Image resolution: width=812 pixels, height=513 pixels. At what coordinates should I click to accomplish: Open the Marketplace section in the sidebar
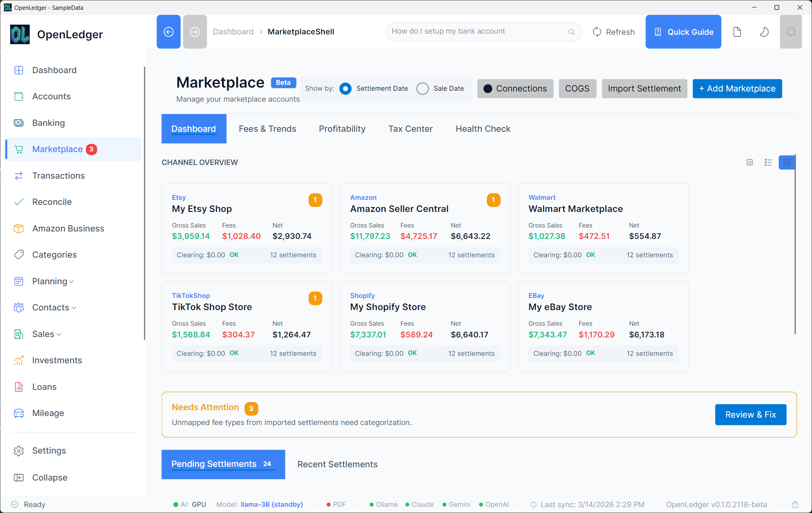click(57, 149)
